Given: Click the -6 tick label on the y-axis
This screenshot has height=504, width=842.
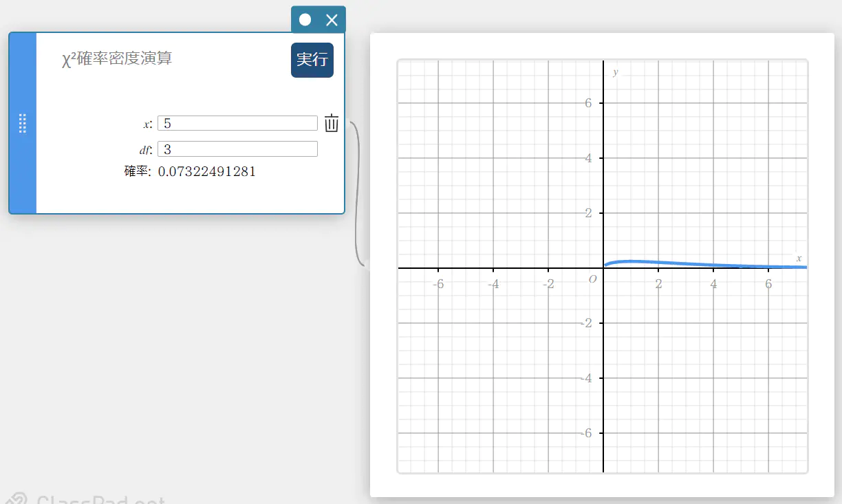Looking at the screenshot, I should coord(587,433).
